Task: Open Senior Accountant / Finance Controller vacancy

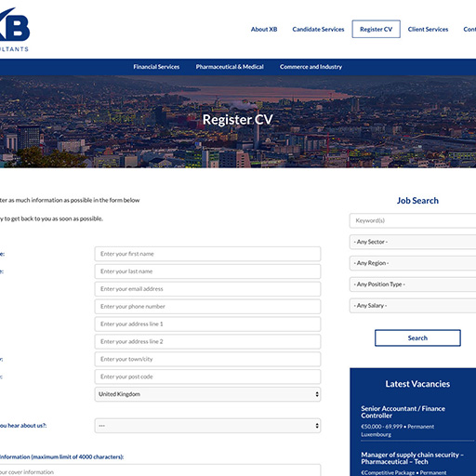Action: pyautogui.click(x=403, y=412)
